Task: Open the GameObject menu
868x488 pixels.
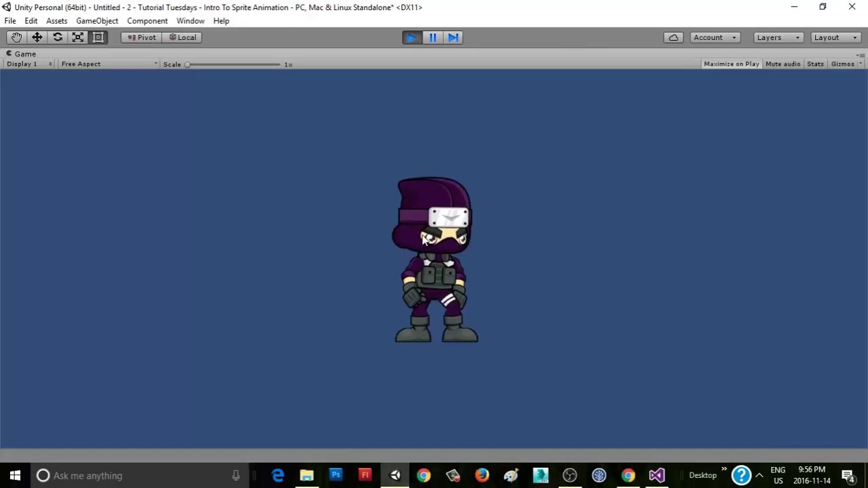Action: point(97,21)
